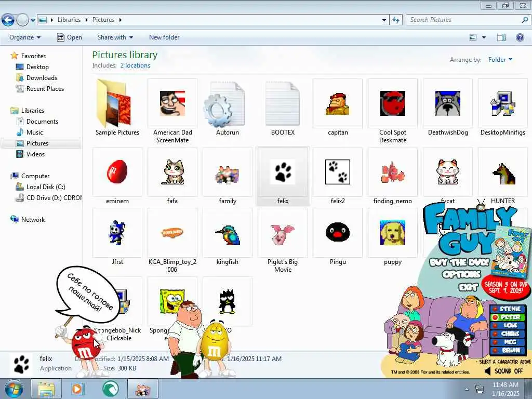Go back with the Back arrow

pyautogui.click(x=8, y=20)
